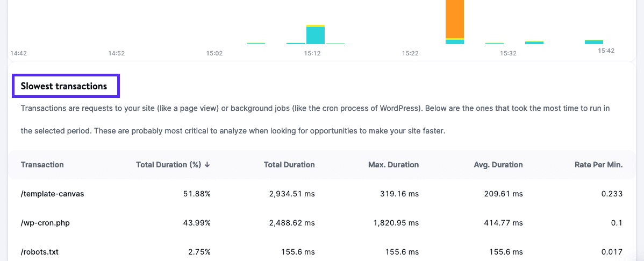Image resolution: width=644 pixels, height=261 pixels.
Task: Click the small cyan bar near 15:42
Action: (594, 42)
